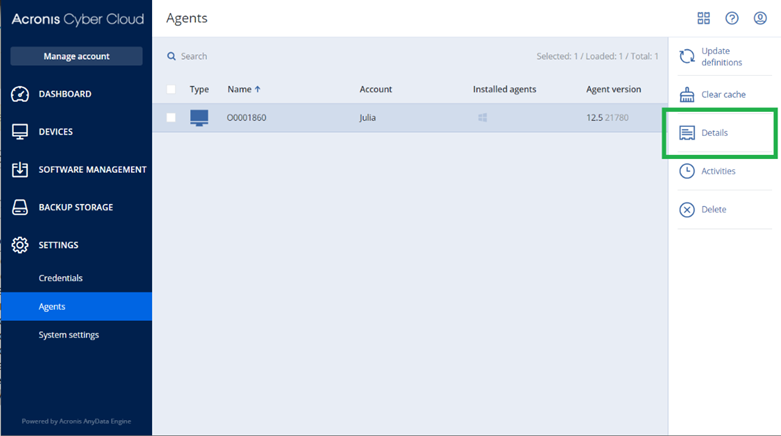This screenshot has width=781, height=436.
Task: Click the Details panel icon
Action: (x=687, y=133)
